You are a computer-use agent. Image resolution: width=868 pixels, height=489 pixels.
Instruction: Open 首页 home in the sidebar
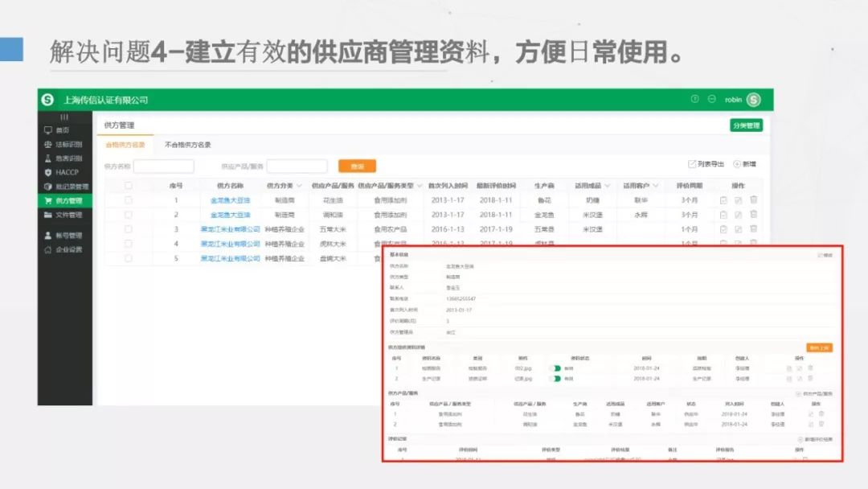click(63, 130)
